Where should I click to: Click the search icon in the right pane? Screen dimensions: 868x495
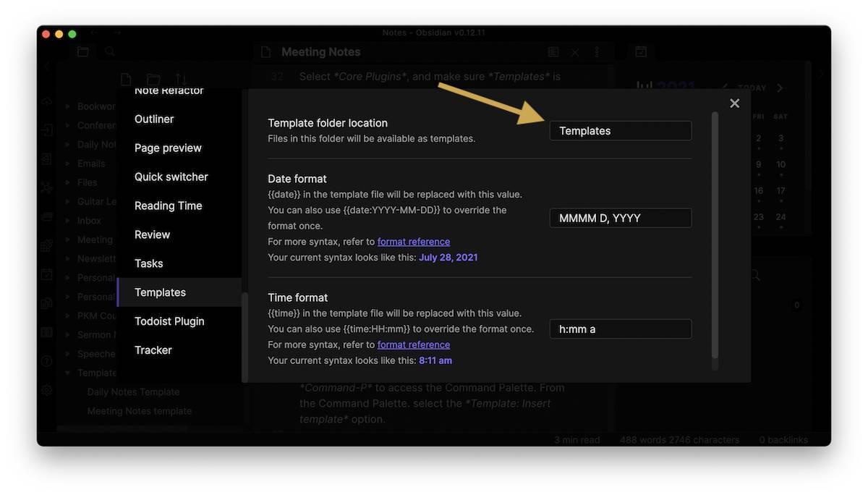(755, 276)
